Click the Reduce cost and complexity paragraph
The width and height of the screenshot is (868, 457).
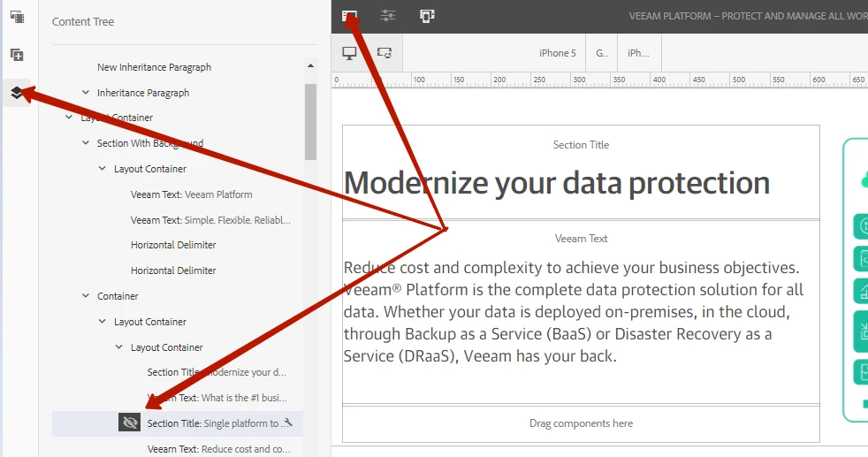573,312
